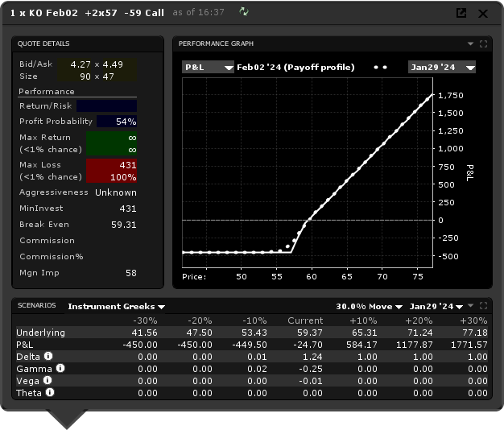Click the Quote Details panel header
Screen dimensions: 504x430
[45, 43]
